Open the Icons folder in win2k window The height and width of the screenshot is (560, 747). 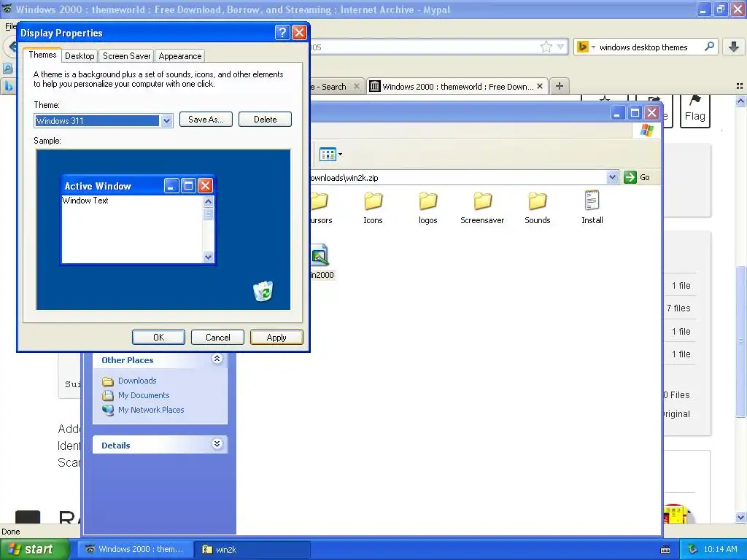coord(373,208)
